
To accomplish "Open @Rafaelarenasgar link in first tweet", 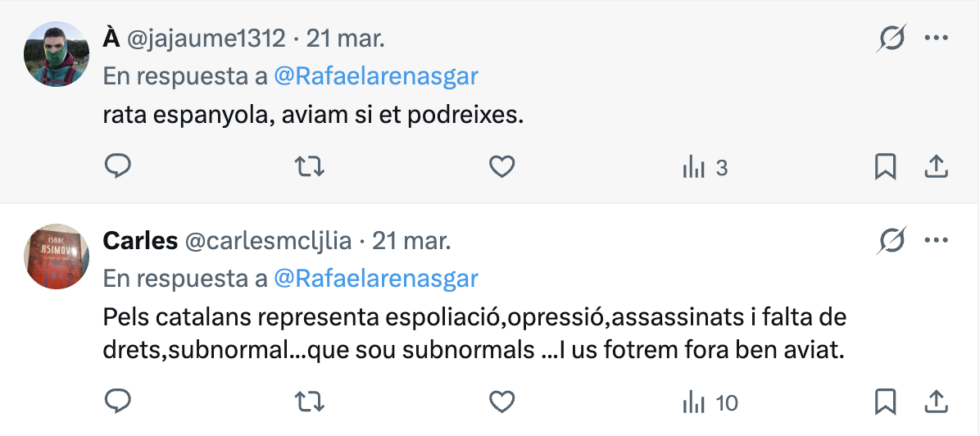I will (x=376, y=76).
